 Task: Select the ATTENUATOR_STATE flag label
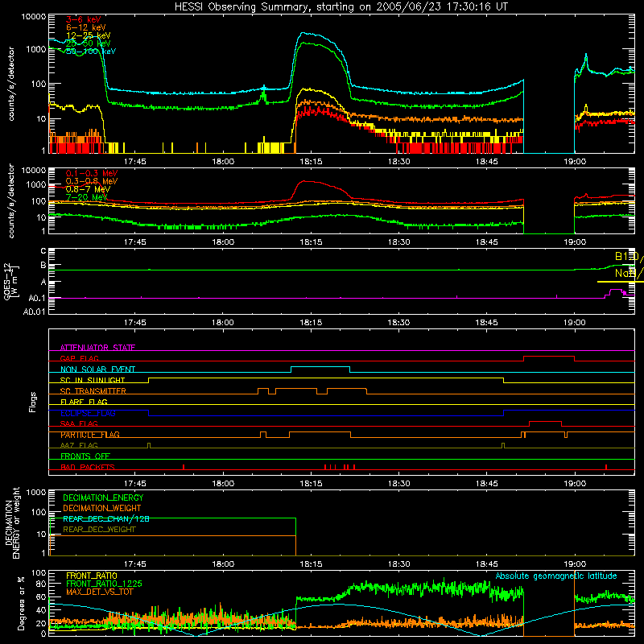pos(97,348)
